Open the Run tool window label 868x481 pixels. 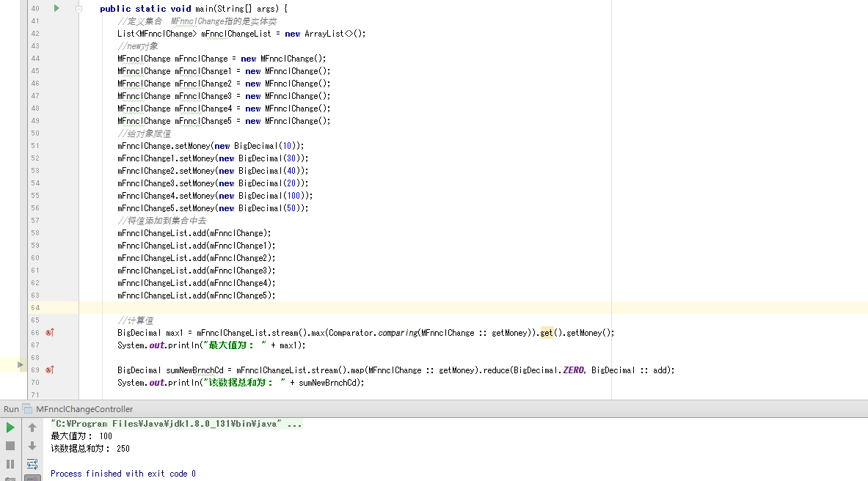click(11, 409)
